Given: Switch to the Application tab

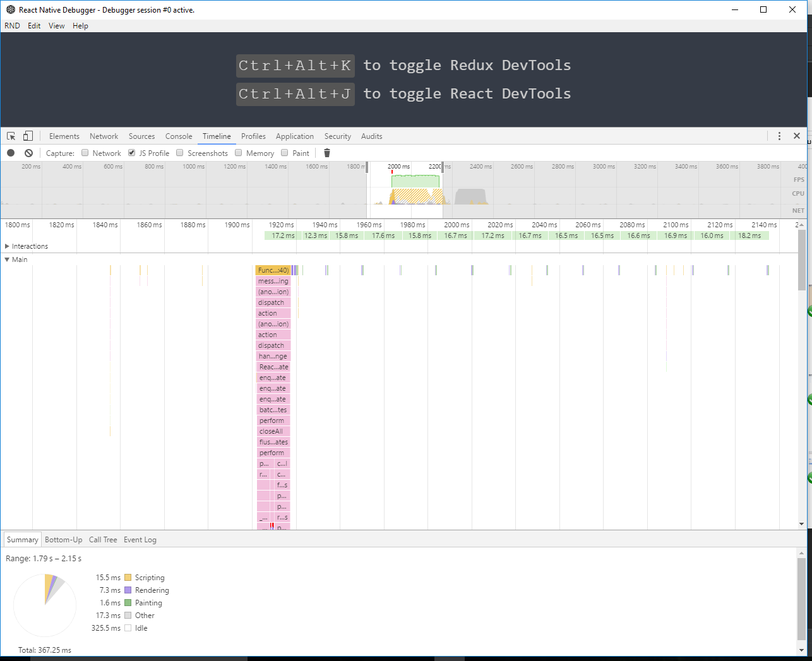Looking at the screenshot, I should coord(295,136).
